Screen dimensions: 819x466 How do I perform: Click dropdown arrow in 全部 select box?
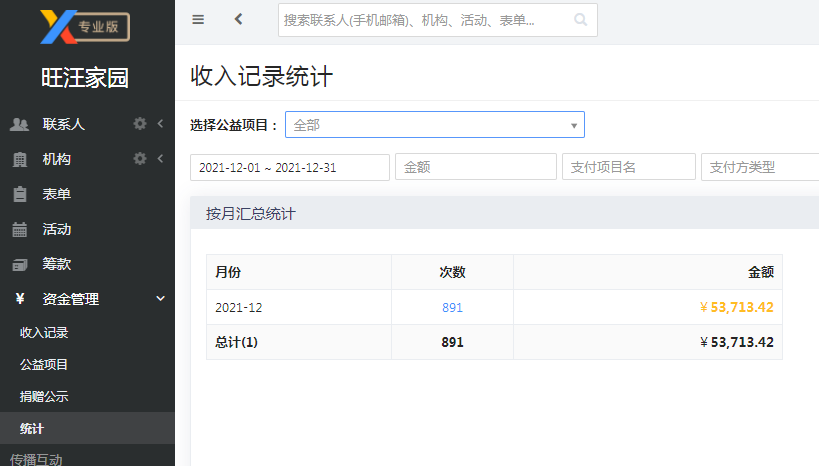coord(574,125)
